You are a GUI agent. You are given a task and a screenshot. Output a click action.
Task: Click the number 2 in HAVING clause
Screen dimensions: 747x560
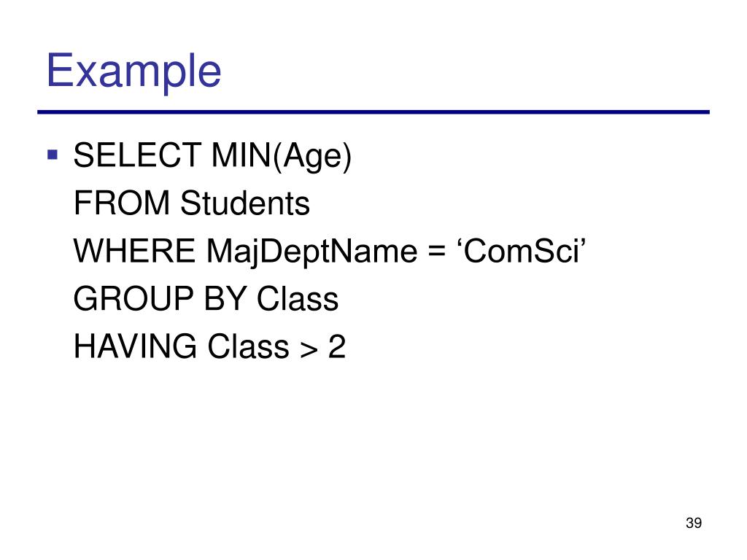(x=337, y=346)
